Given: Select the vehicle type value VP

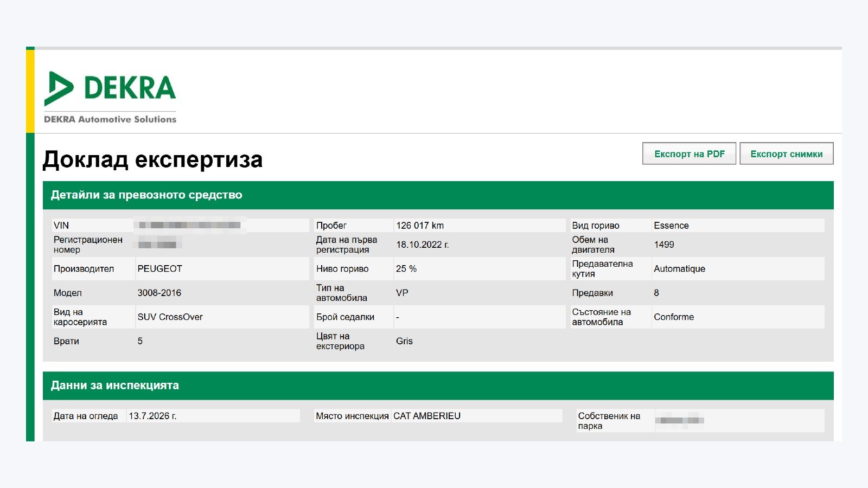Looking at the screenshot, I should click(402, 293).
